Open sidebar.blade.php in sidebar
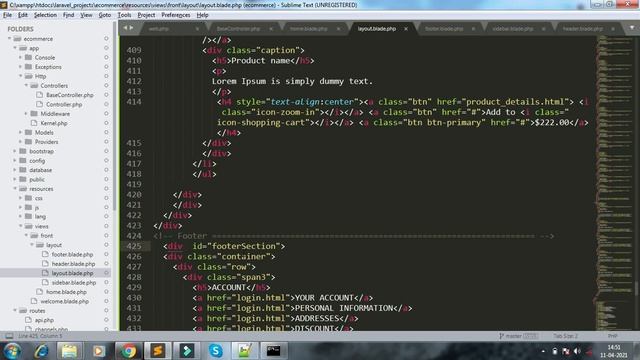 74,282
